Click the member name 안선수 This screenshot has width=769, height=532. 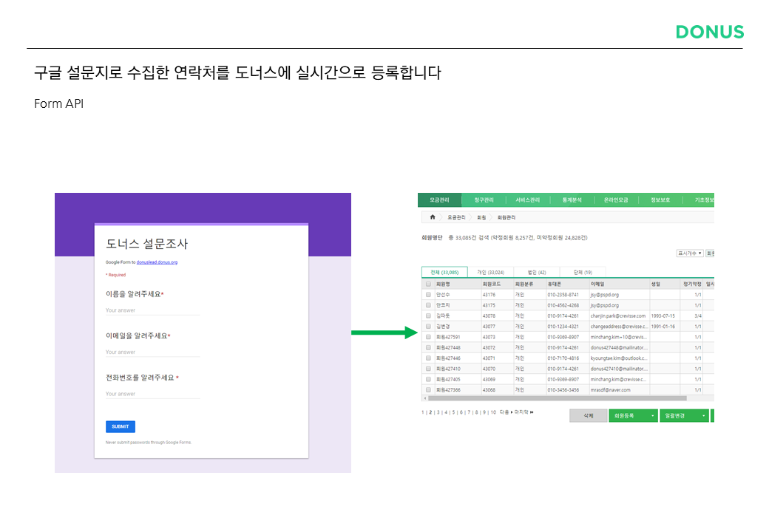point(443,295)
